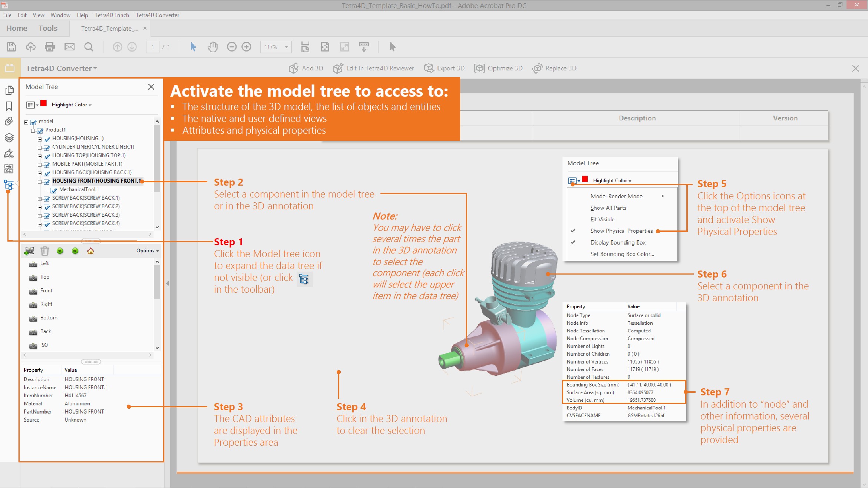Click the cloud upload icon

(x=31, y=47)
